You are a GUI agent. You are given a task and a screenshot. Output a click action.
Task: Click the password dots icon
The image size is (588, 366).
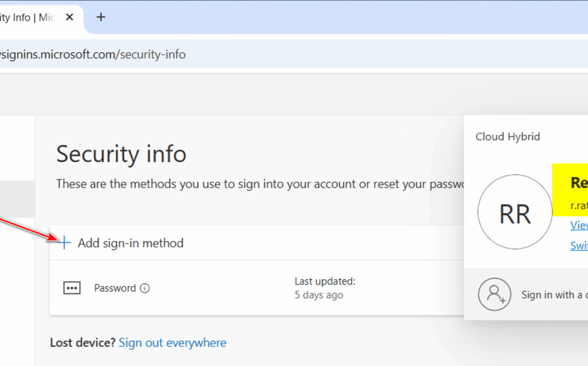point(72,288)
